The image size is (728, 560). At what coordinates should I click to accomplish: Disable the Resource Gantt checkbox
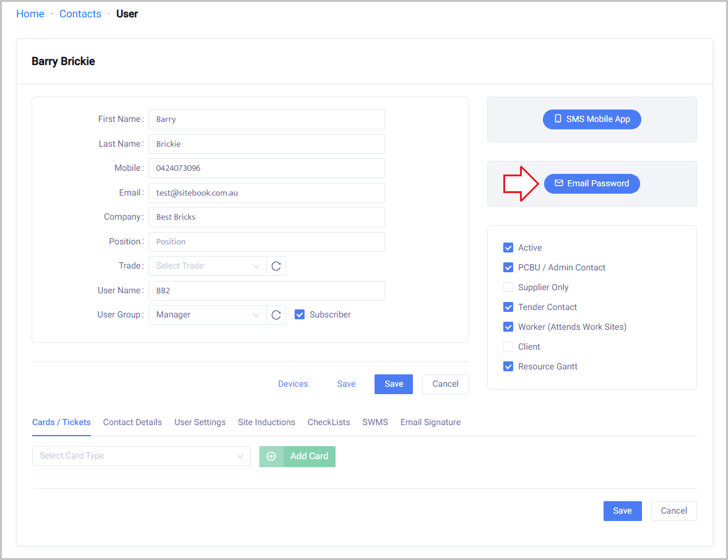[508, 366]
